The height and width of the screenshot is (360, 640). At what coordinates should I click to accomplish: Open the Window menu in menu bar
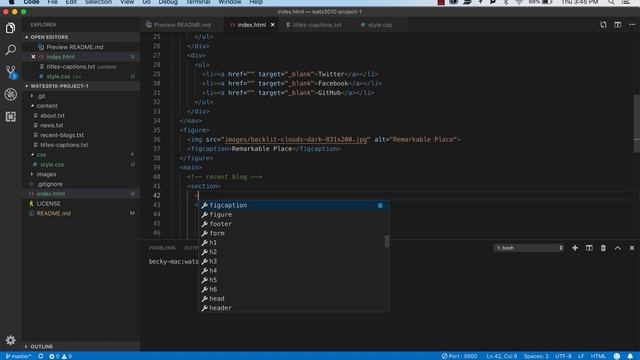(x=230, y=2)
